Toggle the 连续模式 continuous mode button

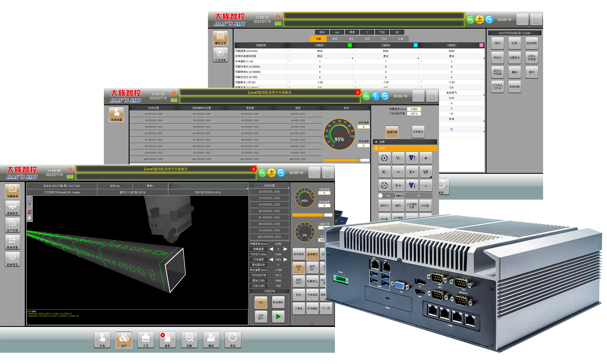(x=312, y=254)
